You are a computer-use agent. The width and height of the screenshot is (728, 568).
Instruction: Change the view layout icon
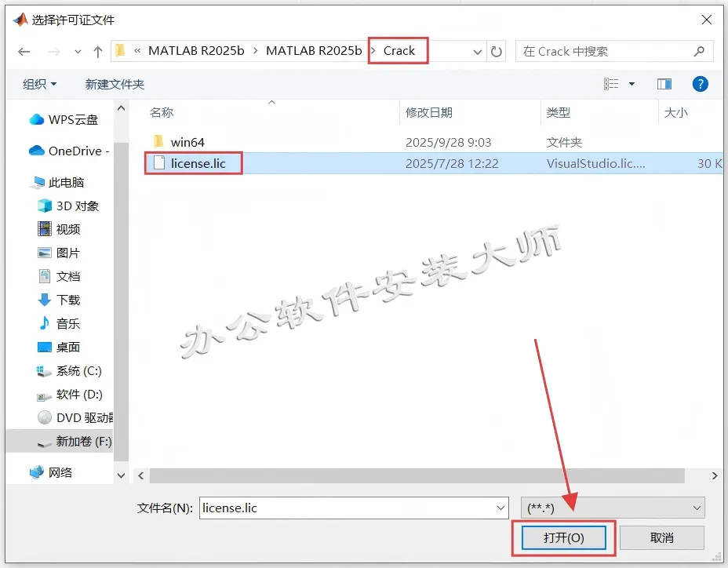coord(611,84)
